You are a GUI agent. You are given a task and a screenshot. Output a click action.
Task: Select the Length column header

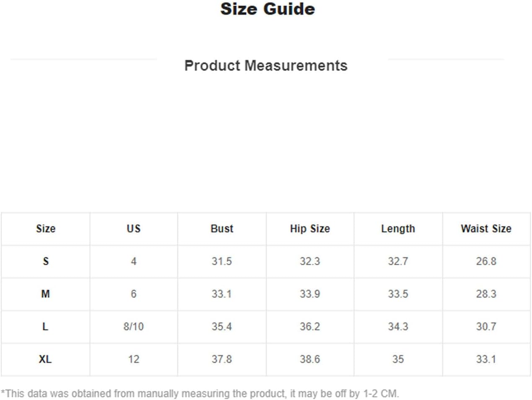pos(398,229)
